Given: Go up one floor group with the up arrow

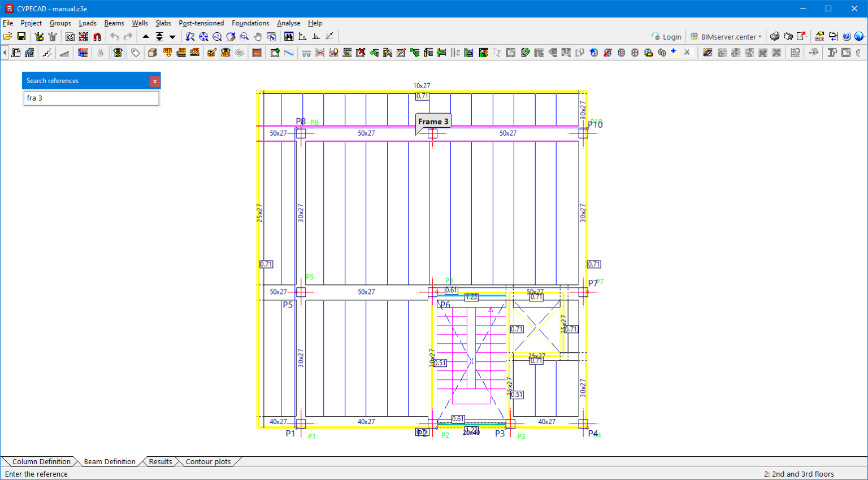Looking at the screenshot, I should pyautogui.click(x=146, y=37).
